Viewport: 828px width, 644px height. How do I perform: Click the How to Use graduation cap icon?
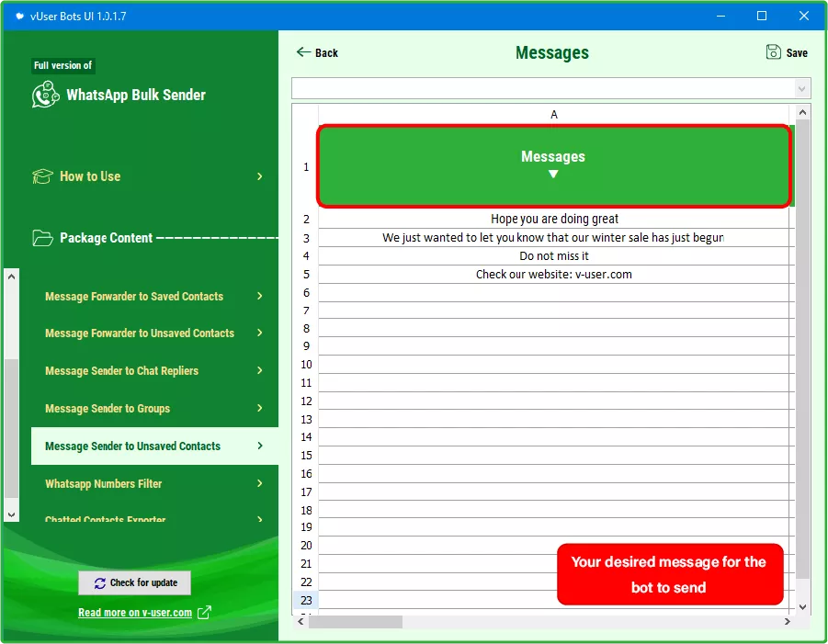(42, 176)
